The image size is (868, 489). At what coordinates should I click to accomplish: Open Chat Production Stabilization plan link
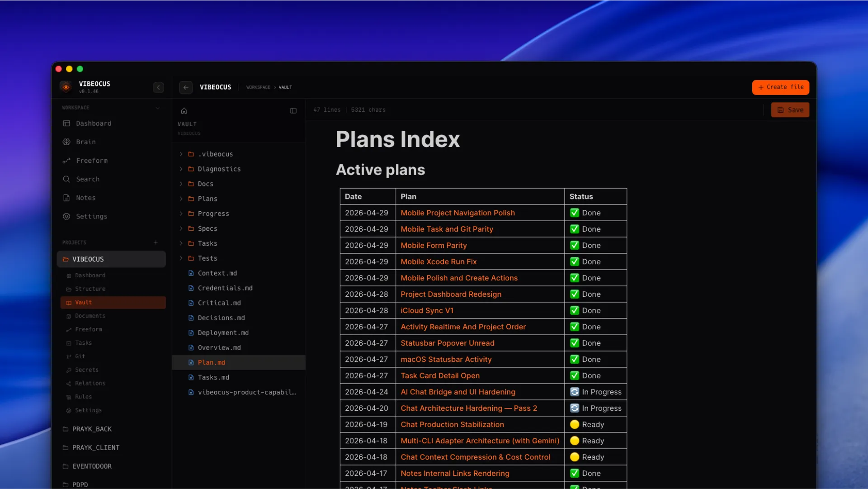(x=452, y=425)
